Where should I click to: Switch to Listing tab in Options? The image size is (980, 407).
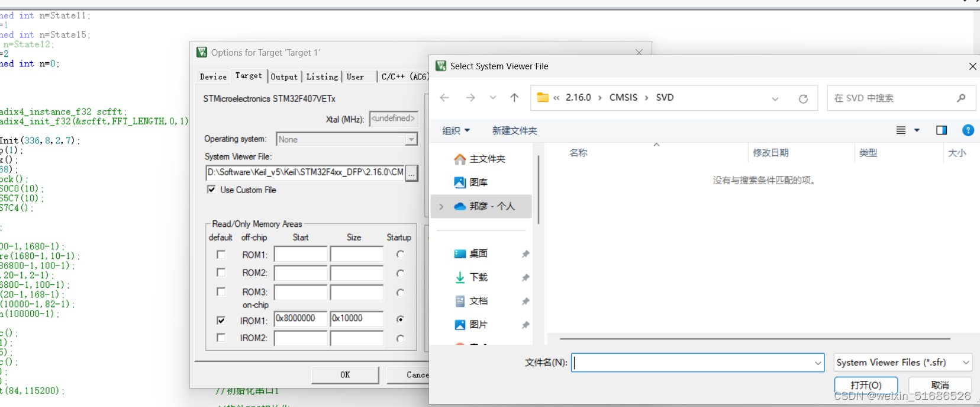tap(322, 76)
